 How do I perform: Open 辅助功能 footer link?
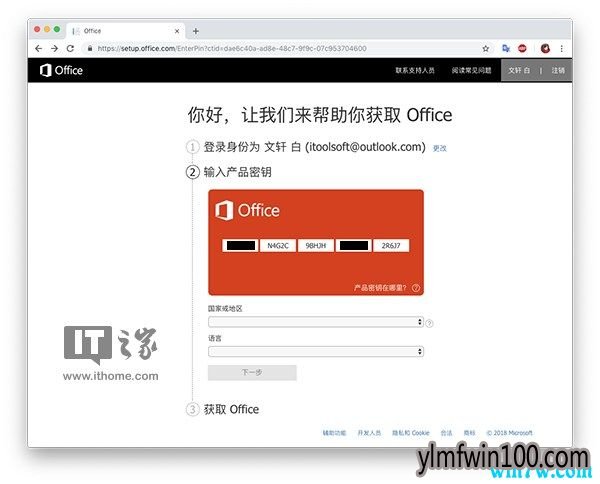[334, 433]
